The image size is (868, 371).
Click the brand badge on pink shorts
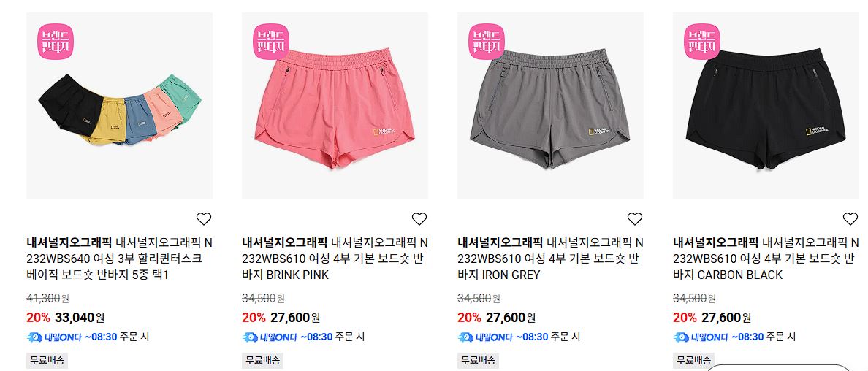(270, 42)
